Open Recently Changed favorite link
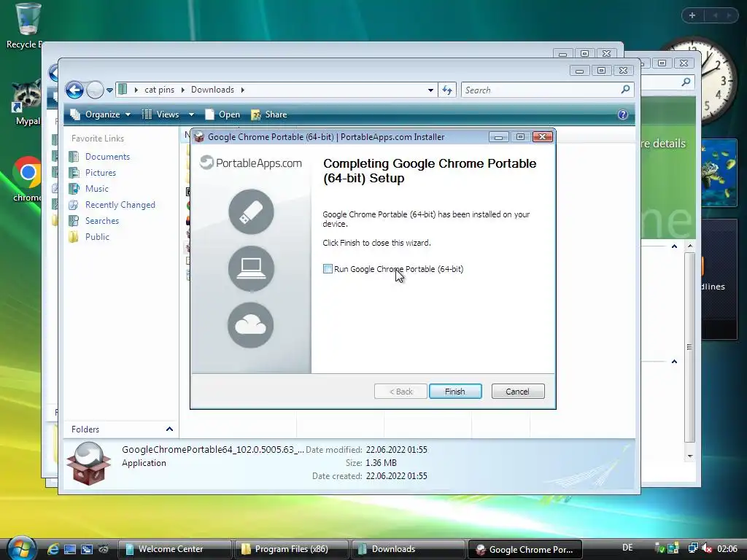Screen dimensions: 747x560 (x=120, y=205)
